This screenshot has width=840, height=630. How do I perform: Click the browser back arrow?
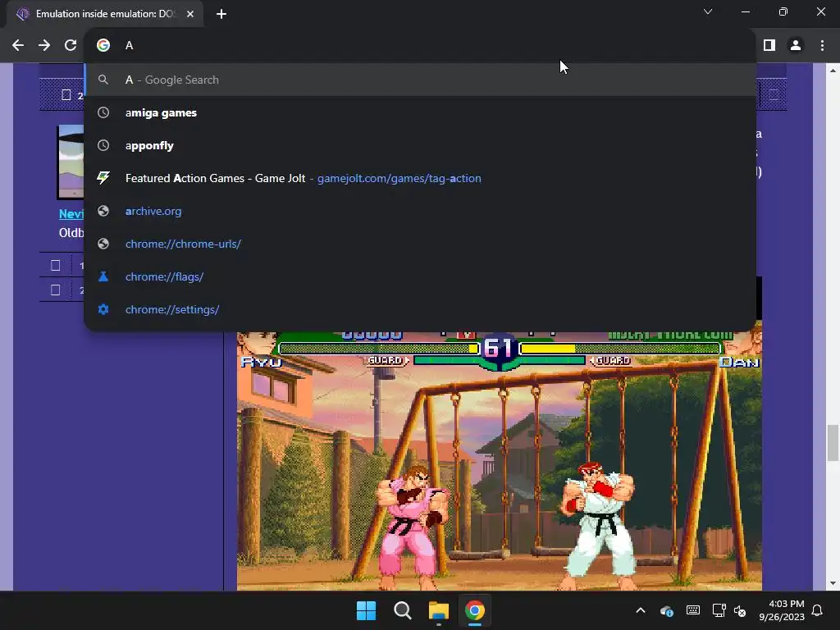18,46
